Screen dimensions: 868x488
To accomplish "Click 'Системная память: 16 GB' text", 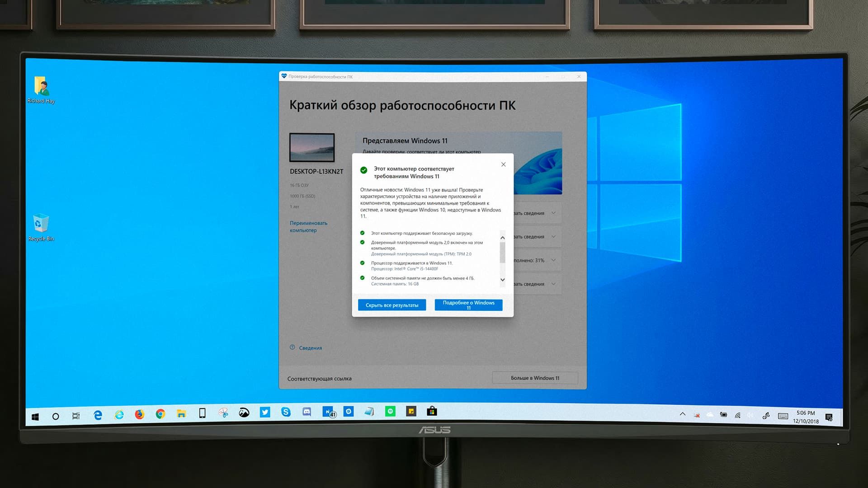I will [x=395, y=284].
